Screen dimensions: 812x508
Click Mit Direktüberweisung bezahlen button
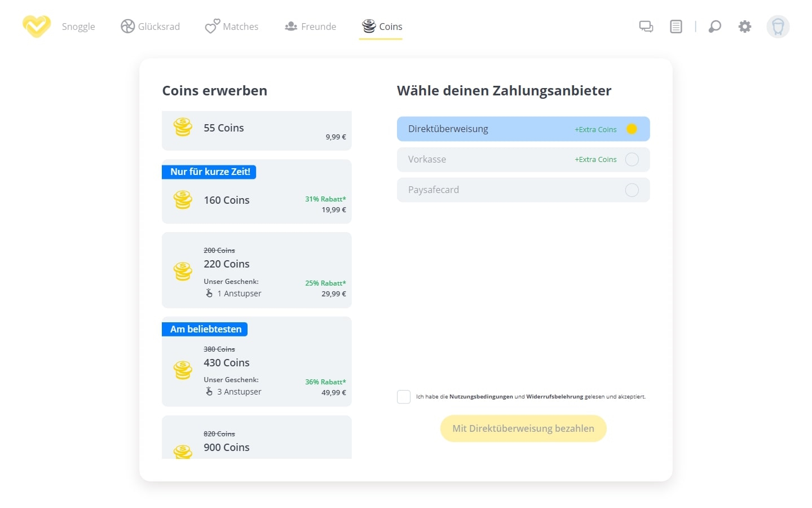coord(523,428)
